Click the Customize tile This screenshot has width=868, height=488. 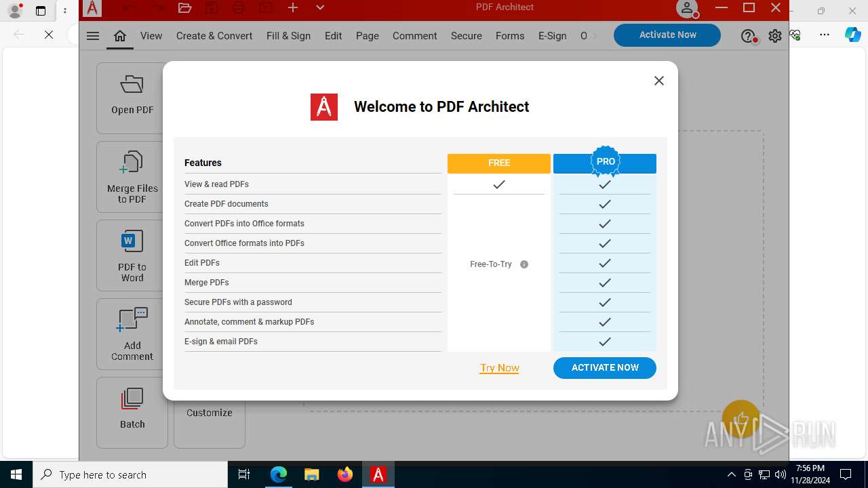pos(210,413)
